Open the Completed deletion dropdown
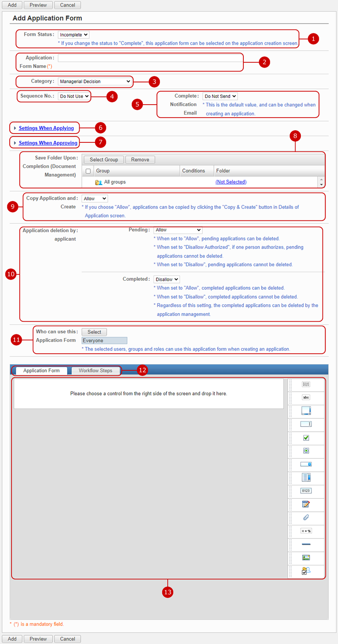This screenshot has width=338, height=644. 167,279
